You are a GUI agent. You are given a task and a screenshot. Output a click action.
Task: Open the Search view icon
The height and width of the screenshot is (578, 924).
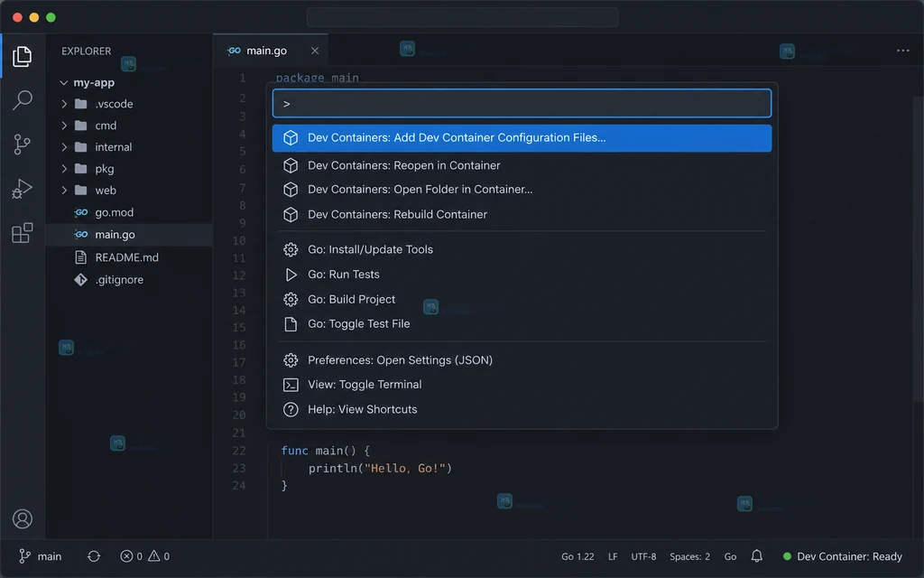tap(22, 99)
